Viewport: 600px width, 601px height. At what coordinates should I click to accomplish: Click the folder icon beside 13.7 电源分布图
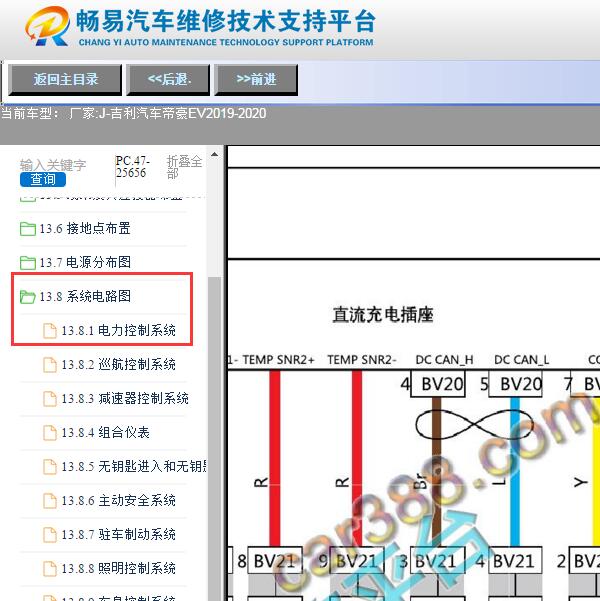point(28,263)
